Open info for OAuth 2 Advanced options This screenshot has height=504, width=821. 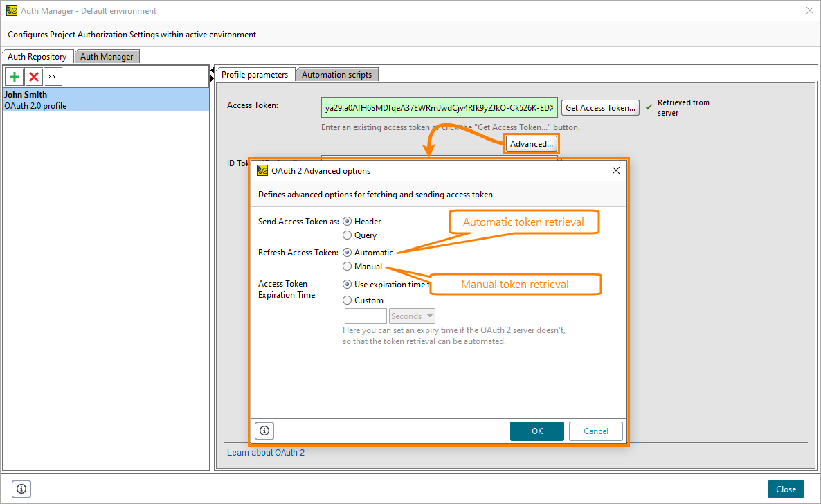(264, 431)
